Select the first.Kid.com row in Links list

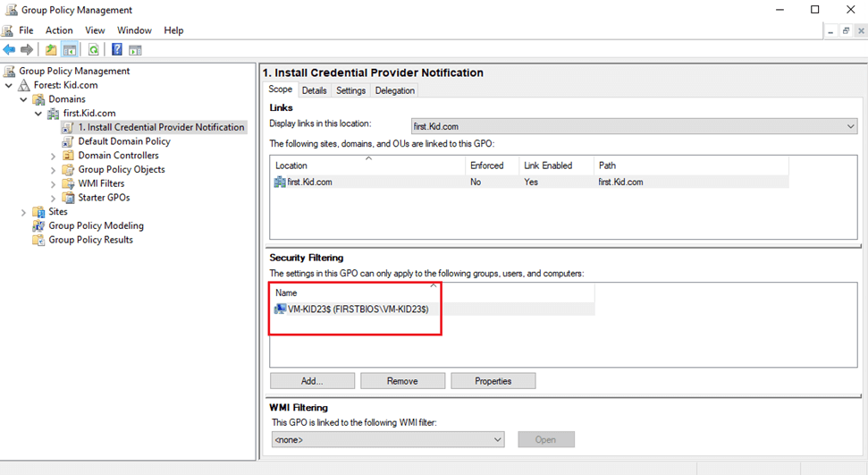[529, 182]
